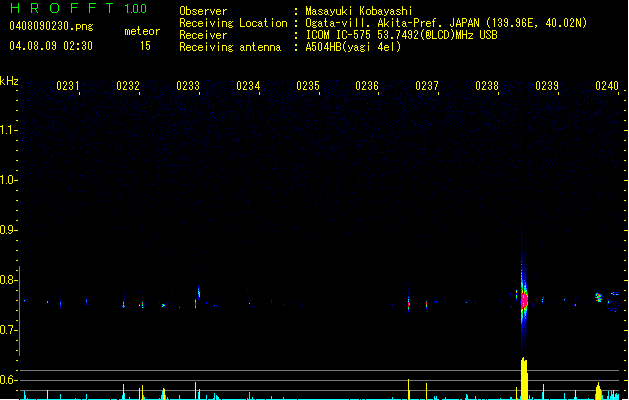This screenshot has height=400, width=629.
Task: Click the date stamp 04.08.09 02:30
Action: [x=51, y=46]
